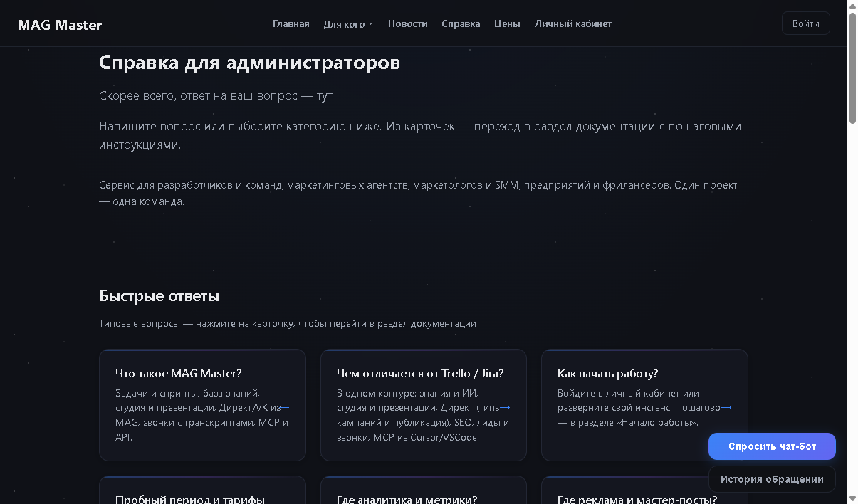
Task: Click the 'Справка для администраторов' heading
Action: click(x=250, y=63)
